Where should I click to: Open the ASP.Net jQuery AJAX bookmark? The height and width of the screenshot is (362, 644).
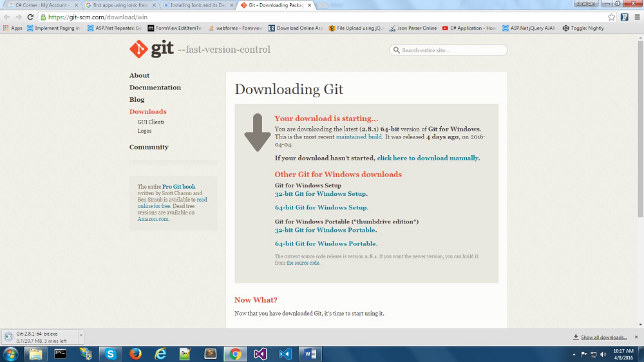click(529, 28)
